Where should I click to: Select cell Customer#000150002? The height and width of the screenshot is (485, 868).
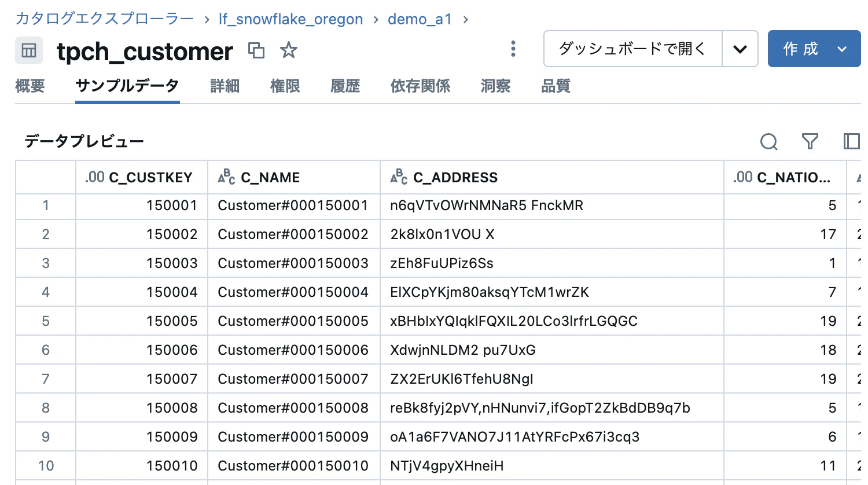pos(293,234)
